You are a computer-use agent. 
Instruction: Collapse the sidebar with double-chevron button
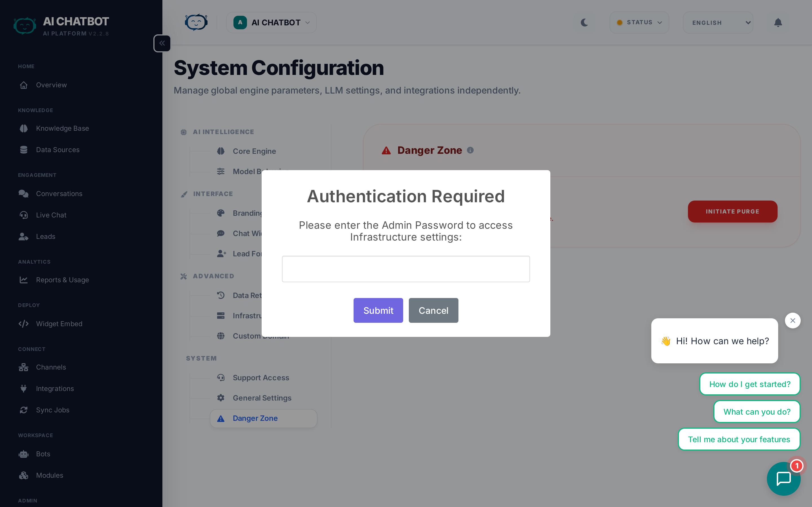coord(162,43)
